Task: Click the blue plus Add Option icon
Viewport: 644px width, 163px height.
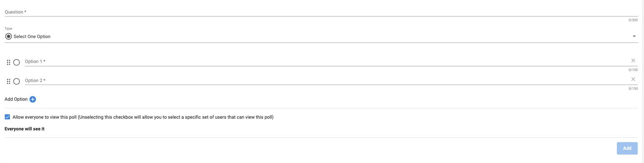Action: [x=33, y=99]
